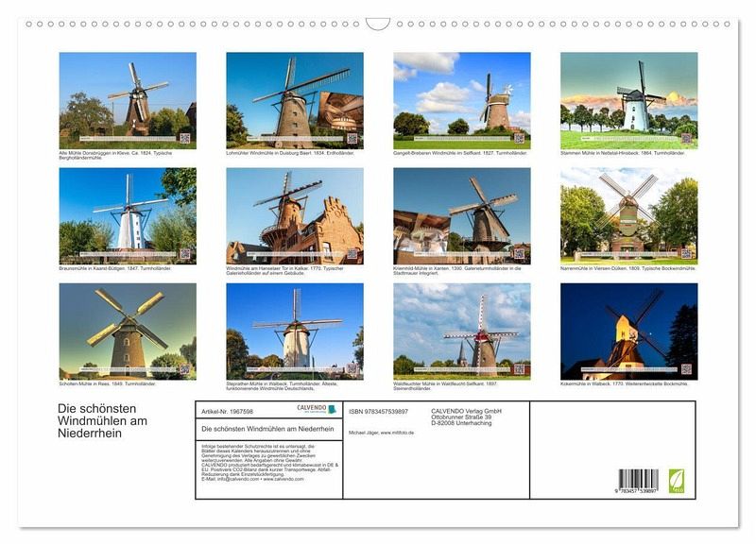Open the Gangelt-Breberen Windmühle photo
Screen dimensions: 756x545
[x=462, y=100]
